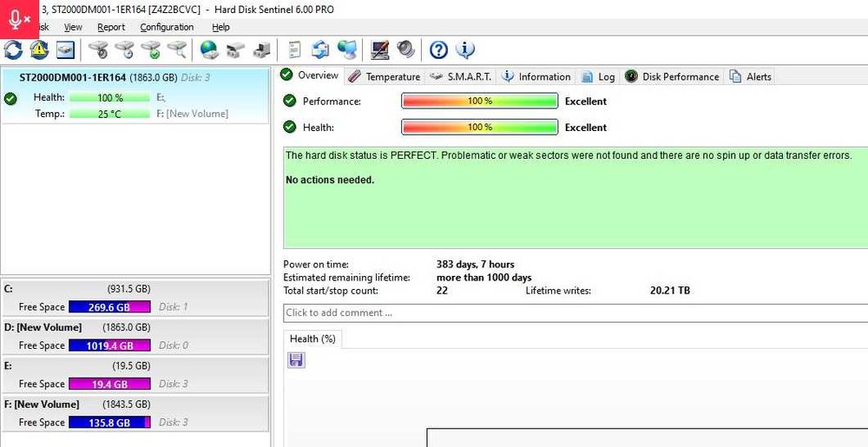Click the green 'hard disk status is PERFECT' message

point(569,155)
